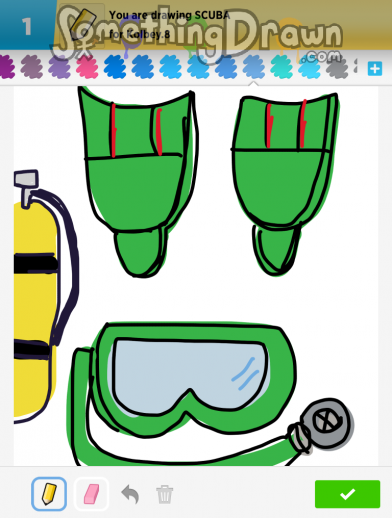Undo the last stroke with the arrow

(x=130, y=494)
